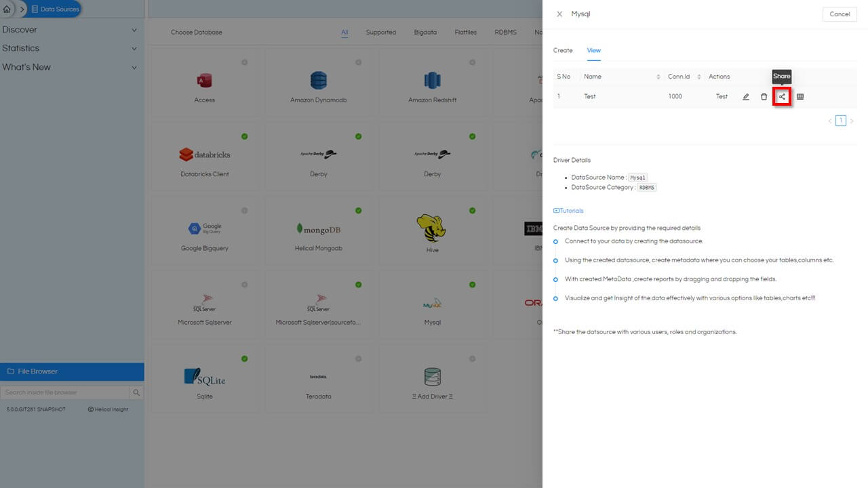Go to next page arrow
Image resolution: width=868 pixels, height=488 pixels.
[852, 121]
